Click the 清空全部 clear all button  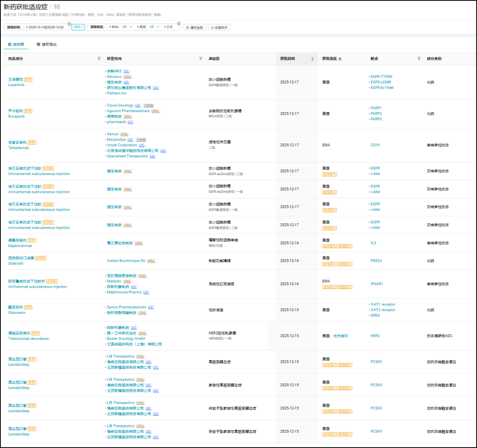pyautogui.click(x=195, y=27)
